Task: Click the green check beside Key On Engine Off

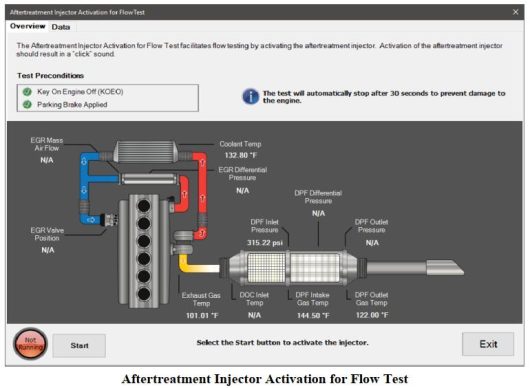Action: [x=27, y=92]
